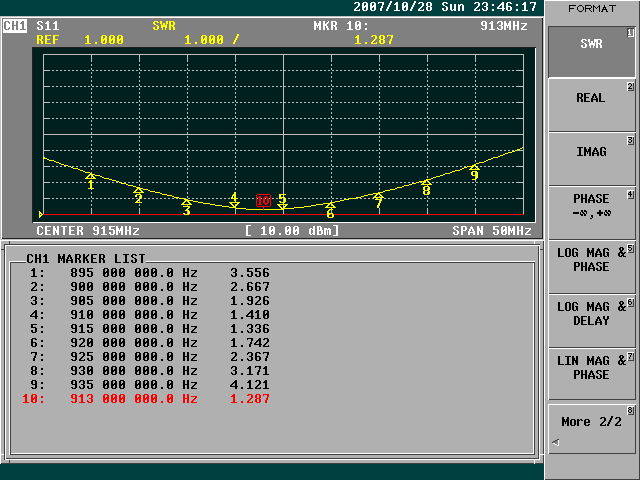Screen dimensions: 640x480
Task: Click the S11 measurement label
Action: point(48,26)
